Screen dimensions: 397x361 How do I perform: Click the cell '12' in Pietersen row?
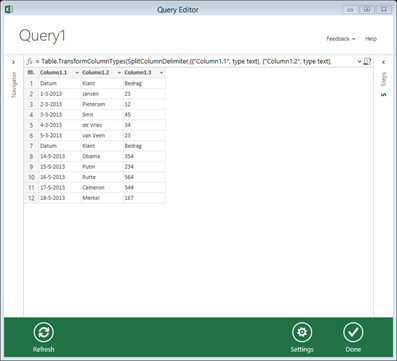pos(144,104)
